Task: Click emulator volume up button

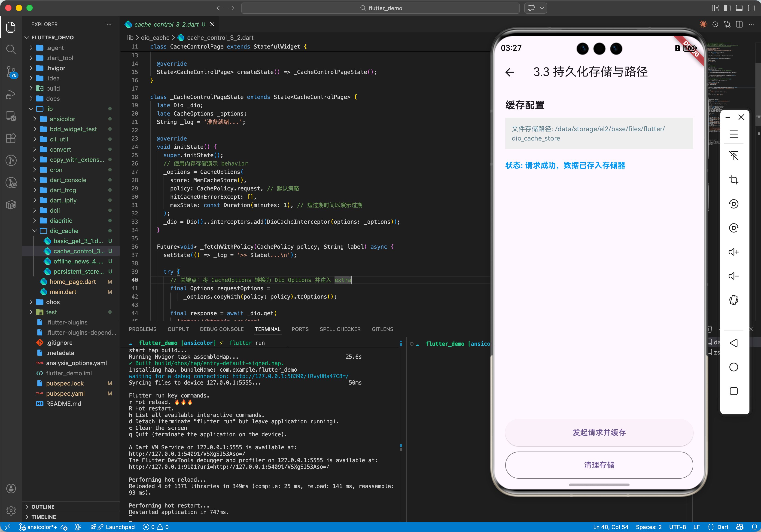Action: pos(734,252)
